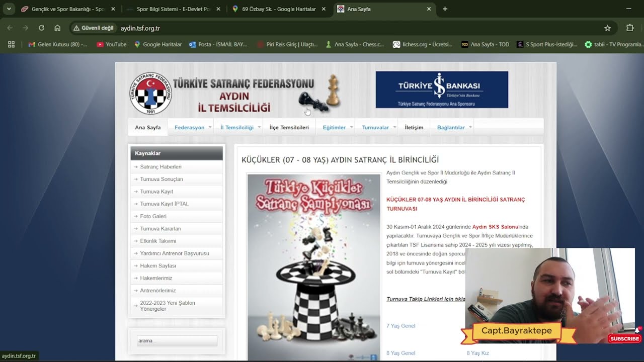Open the YouTube bookmark
The width and height of the screenshot is (644, 362).
(112, 44)
